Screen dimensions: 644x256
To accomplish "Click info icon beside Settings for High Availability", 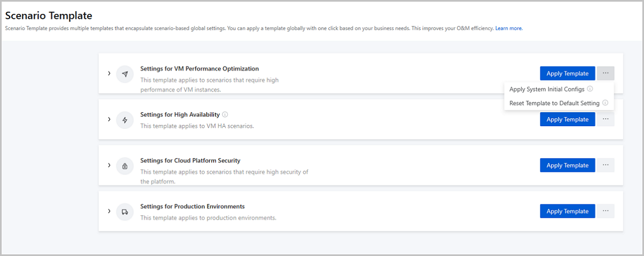I will (225, 114).
